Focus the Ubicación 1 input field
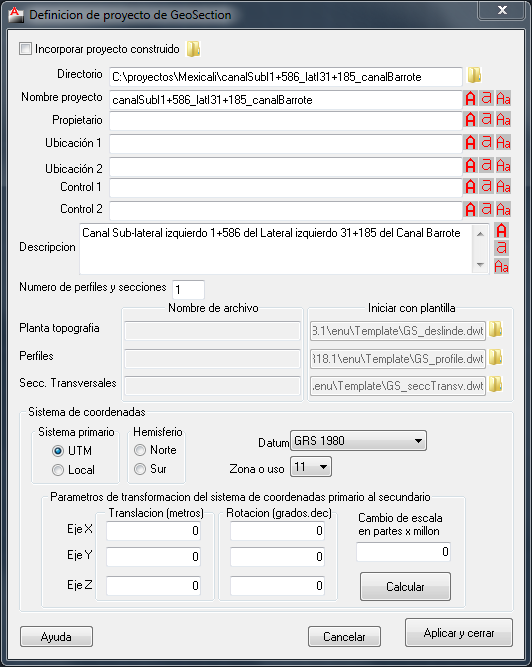The width and height of the screenshot is (532, 667). point(286,143)
